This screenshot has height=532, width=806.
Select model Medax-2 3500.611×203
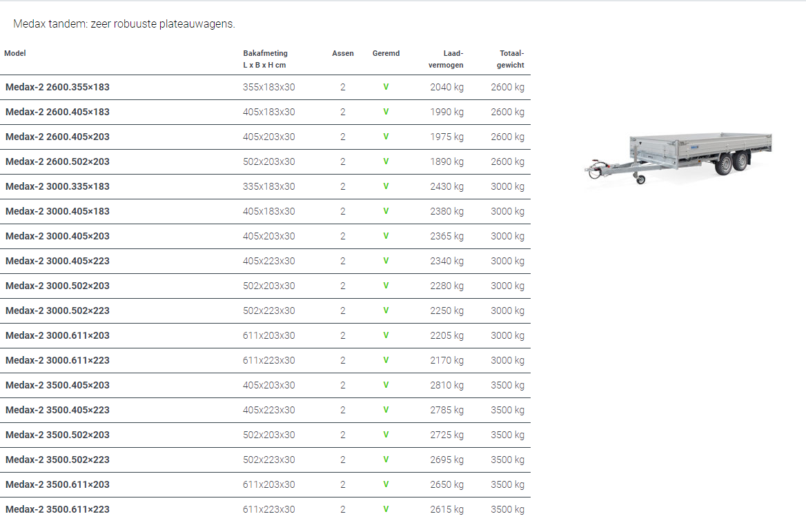57,484
